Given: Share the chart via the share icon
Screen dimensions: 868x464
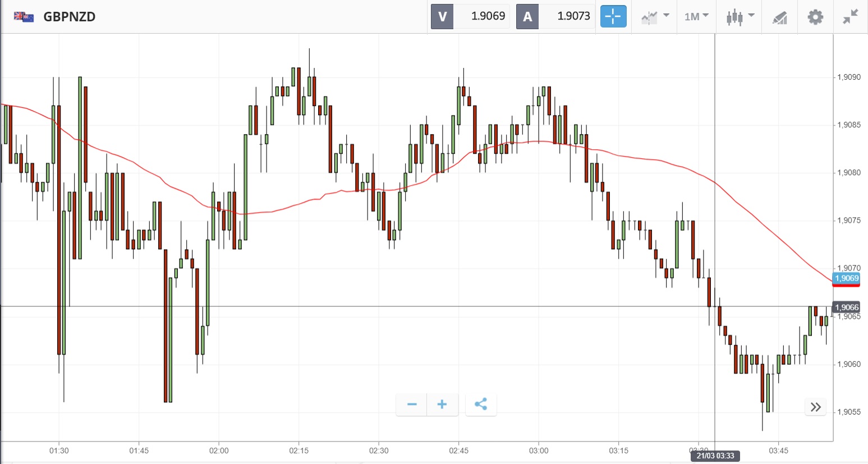Looking at the screenshot, I should click(x=481, y=405).
